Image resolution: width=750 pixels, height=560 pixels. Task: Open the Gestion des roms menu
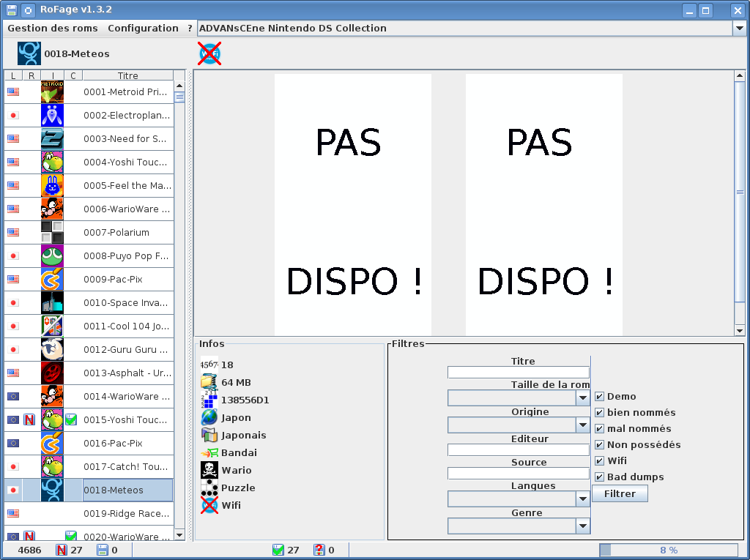tap(53, 29)
